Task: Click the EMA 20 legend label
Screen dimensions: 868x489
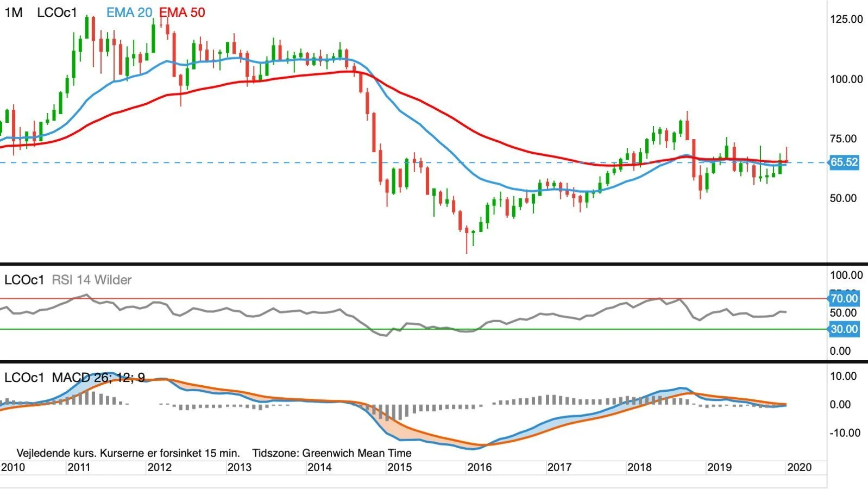Action: 129,12
